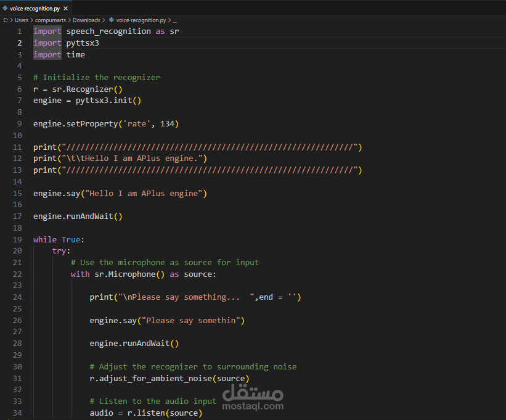
Task: Open the voice recognition.py breadcrumb segment
Action: pyautogui.click(x=141, y=20)
